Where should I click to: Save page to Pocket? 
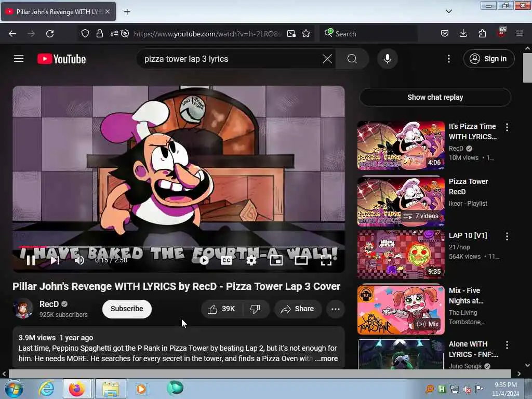[445, 33]
